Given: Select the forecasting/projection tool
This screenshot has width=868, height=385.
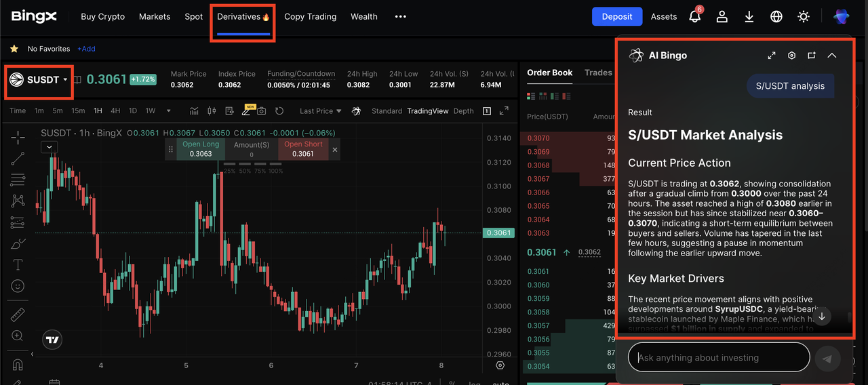Looking at the screenshot, I should click(18, 222).
